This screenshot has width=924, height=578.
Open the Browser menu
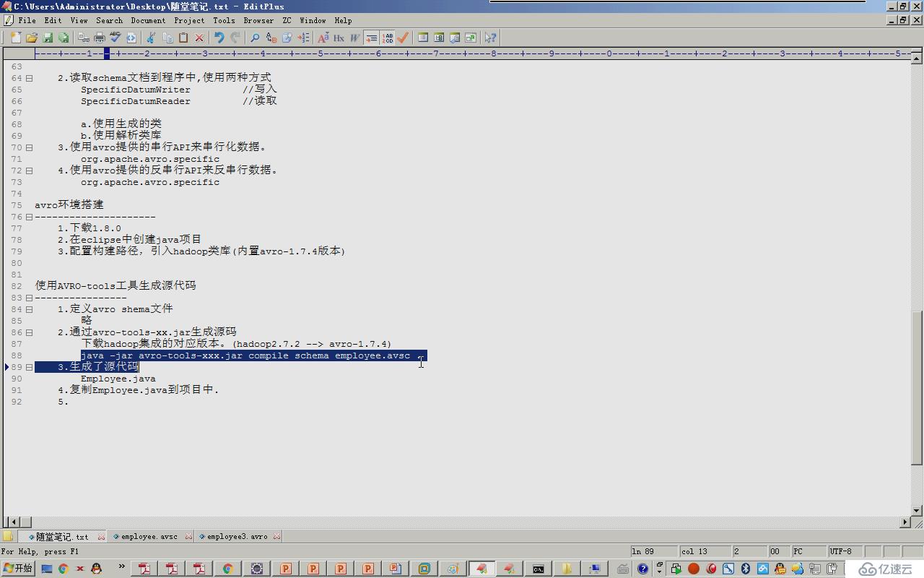(258, 20)
